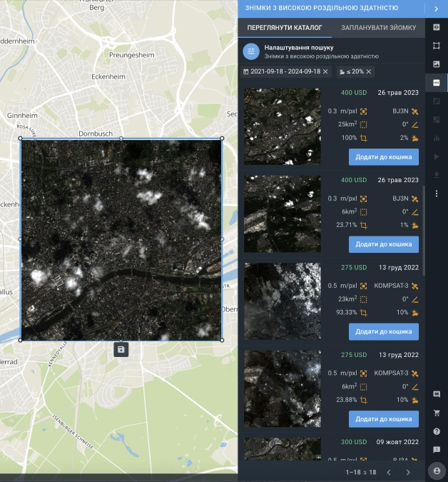Click the 1–18 з 18 pagination text
This screenshot has height=482, width=448.
click(x=361, y=472)
